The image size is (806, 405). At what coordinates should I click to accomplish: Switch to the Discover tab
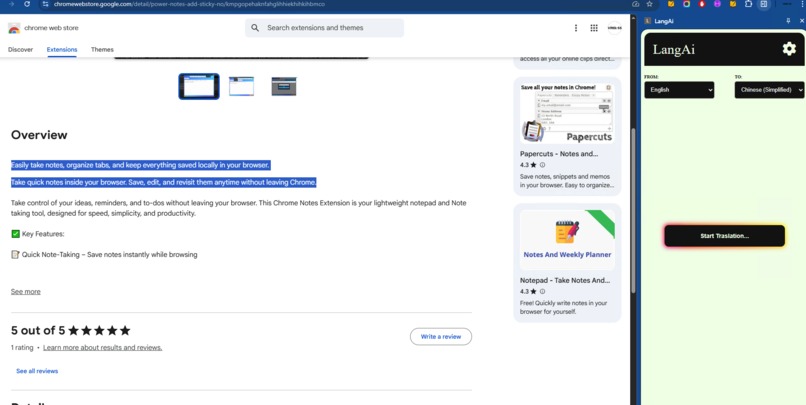coord(21,49)
